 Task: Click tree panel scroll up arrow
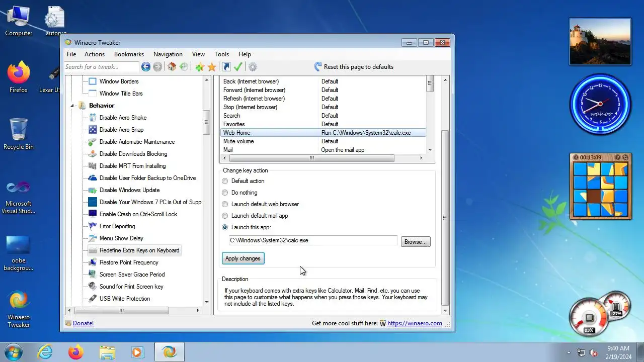(x=207, y=80)
